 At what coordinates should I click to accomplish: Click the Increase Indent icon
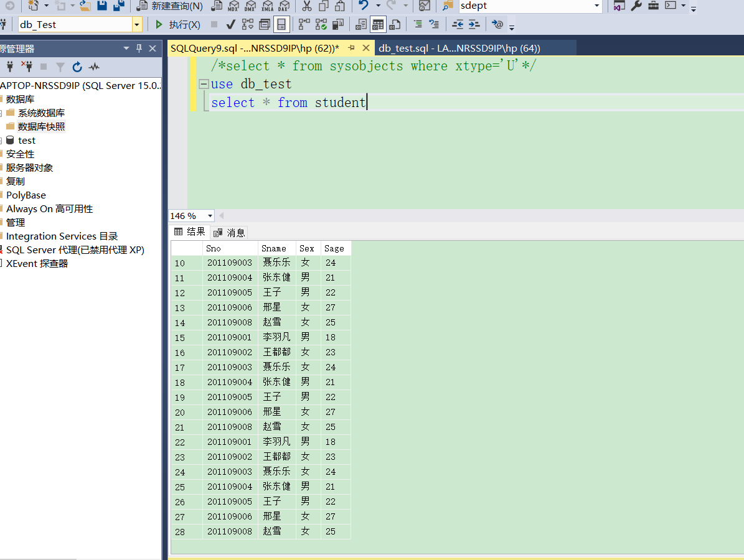click(x=474, y=25)
